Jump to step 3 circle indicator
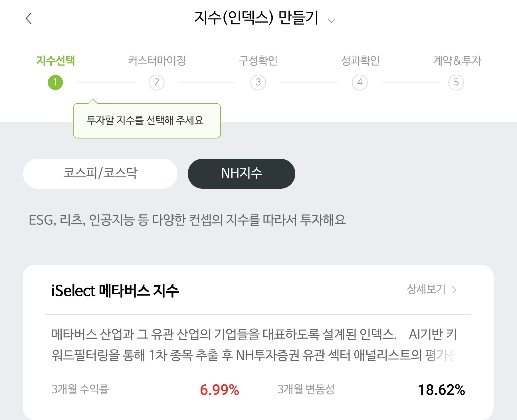Viewport: 517px width, 420px height. coord(258,83)
